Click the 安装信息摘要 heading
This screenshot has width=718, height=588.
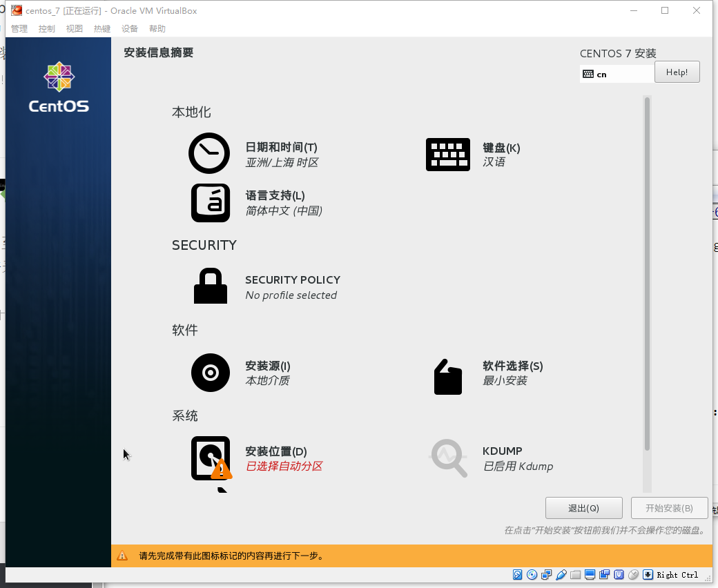pos(158,52)
